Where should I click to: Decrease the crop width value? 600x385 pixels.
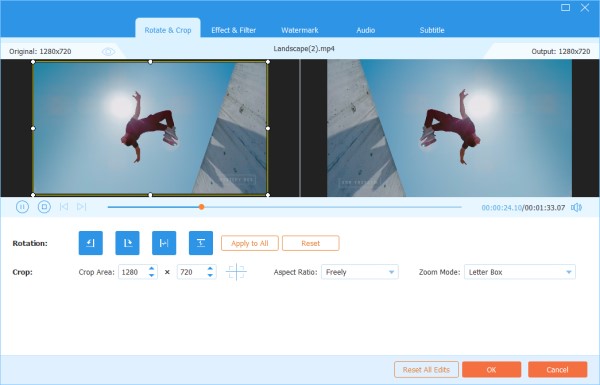click(x=152, y=276)
